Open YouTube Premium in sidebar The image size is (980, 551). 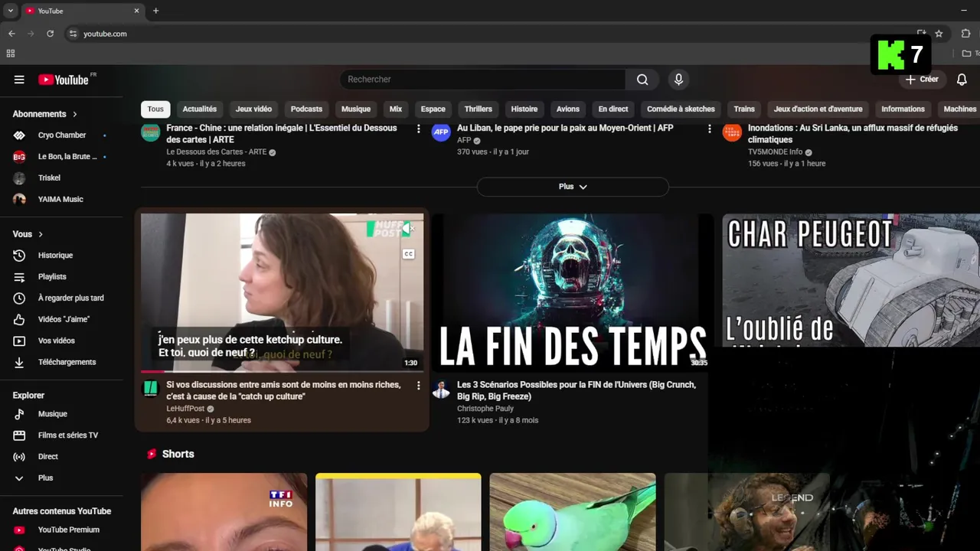[x=61, y=530]
